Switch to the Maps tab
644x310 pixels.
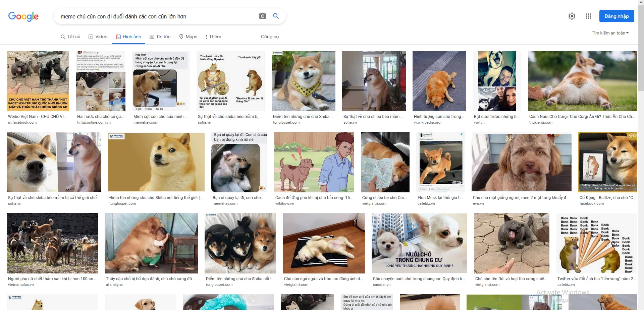[x=188, y=37]
